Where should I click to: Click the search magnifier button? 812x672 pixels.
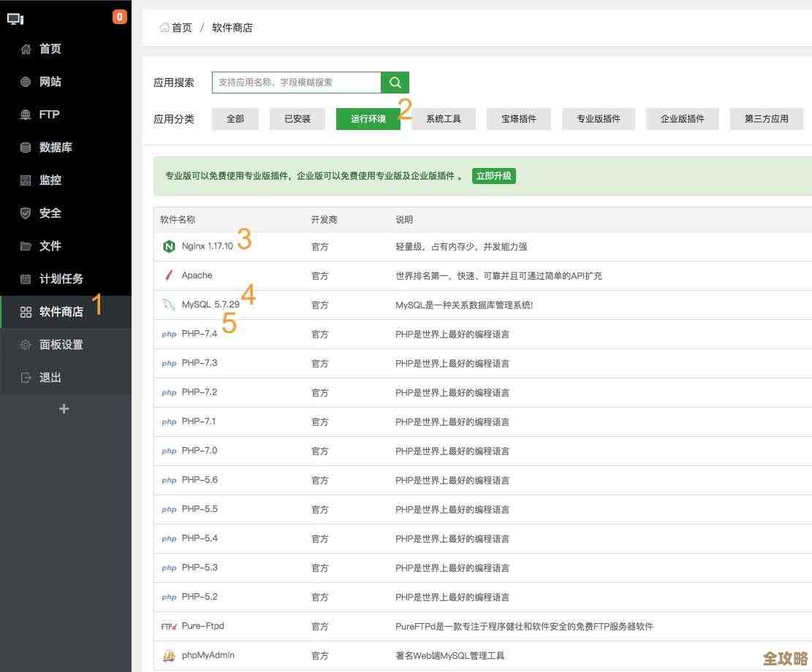pos(395,82)
